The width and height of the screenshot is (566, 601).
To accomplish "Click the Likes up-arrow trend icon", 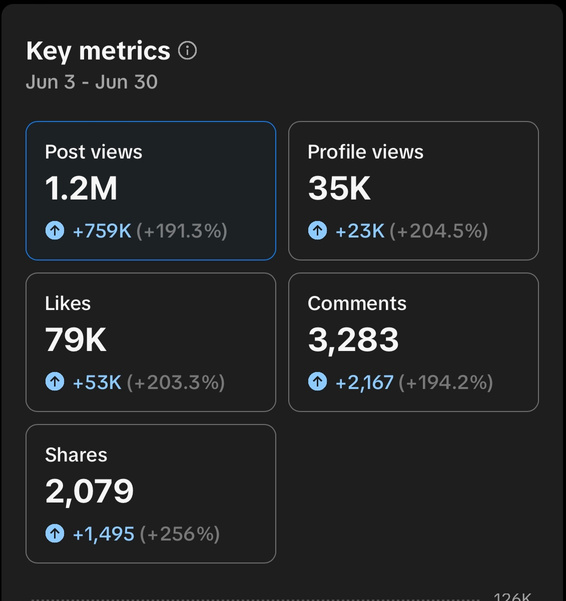I will click(x=55, y=382).
